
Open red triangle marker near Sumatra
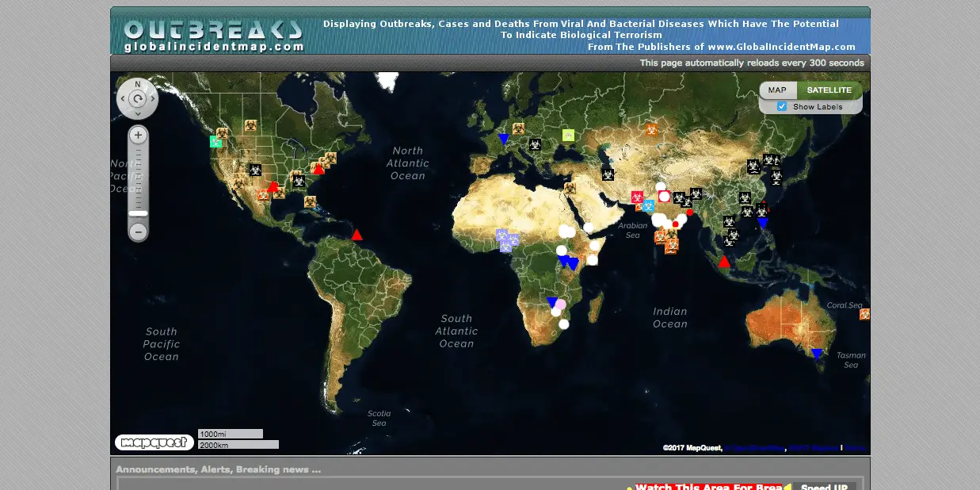[x=724, y=262]
